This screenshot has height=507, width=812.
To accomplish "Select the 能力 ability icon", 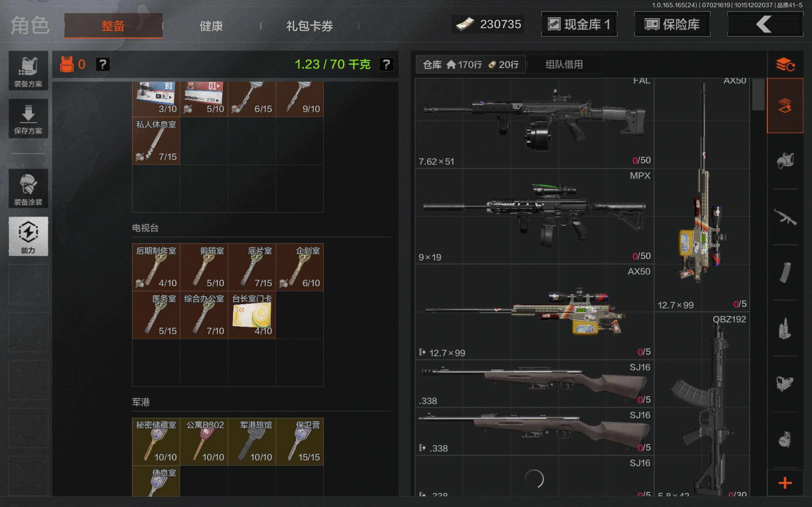I will coord(28,236).
